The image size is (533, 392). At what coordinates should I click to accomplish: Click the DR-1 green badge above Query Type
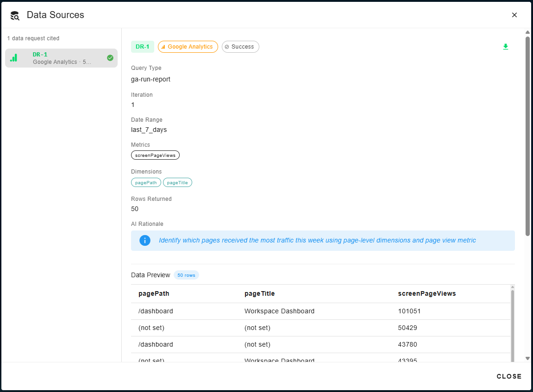tap(142, 47)
